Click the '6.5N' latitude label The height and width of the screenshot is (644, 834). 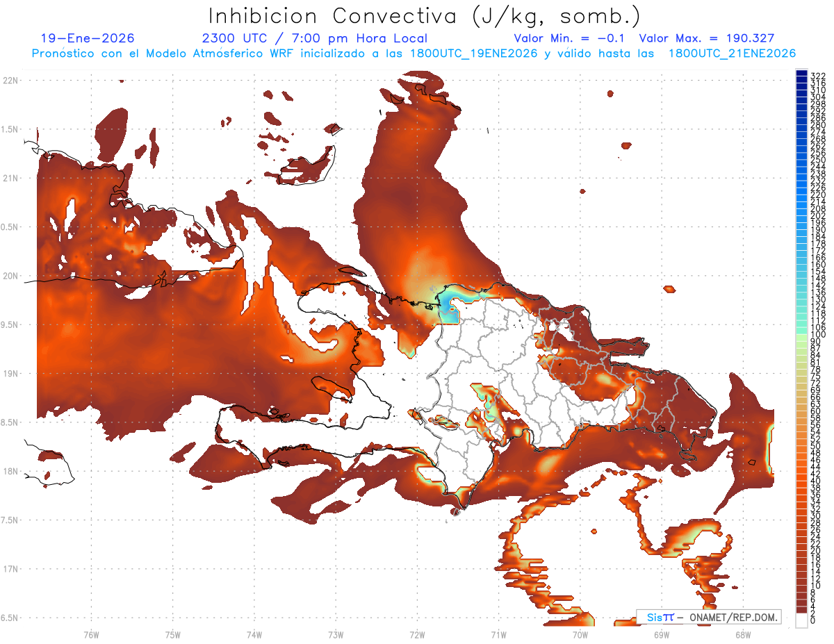10,618
